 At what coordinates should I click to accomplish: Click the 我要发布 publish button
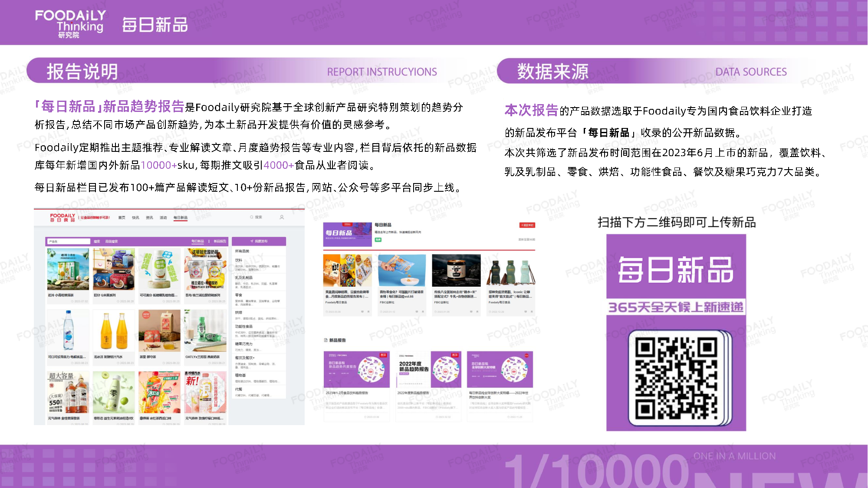point(259,241)
